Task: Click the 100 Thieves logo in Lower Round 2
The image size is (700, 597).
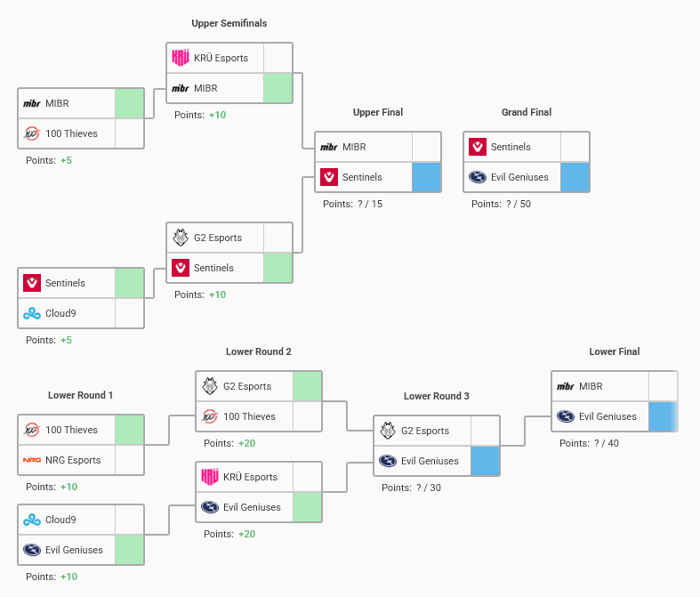Action: (x=210, y=417)
